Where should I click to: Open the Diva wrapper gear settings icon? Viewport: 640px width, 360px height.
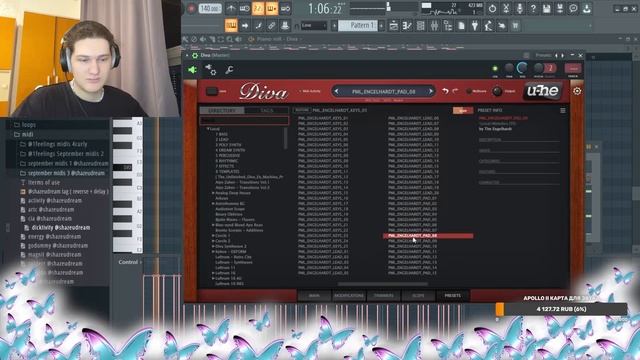pyautogui.click(x=211, y=70)
